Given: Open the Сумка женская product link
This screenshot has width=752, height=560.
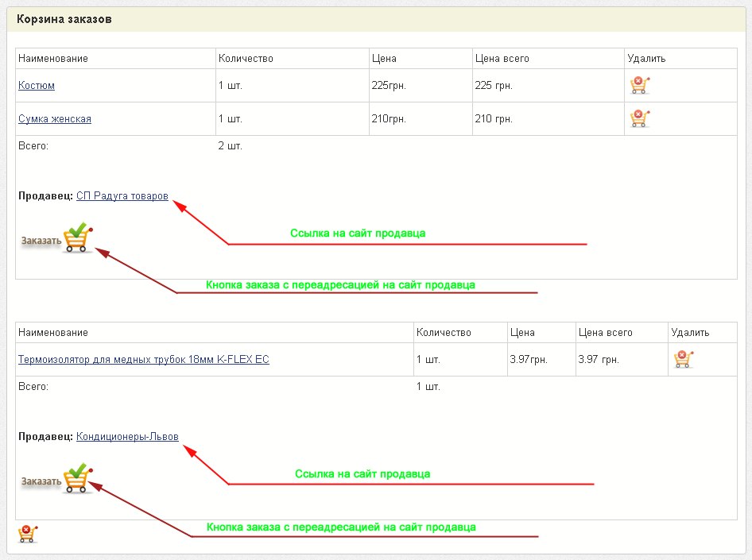Looking at the screenshot, I should pyautogui.click(x=55, y=119).
